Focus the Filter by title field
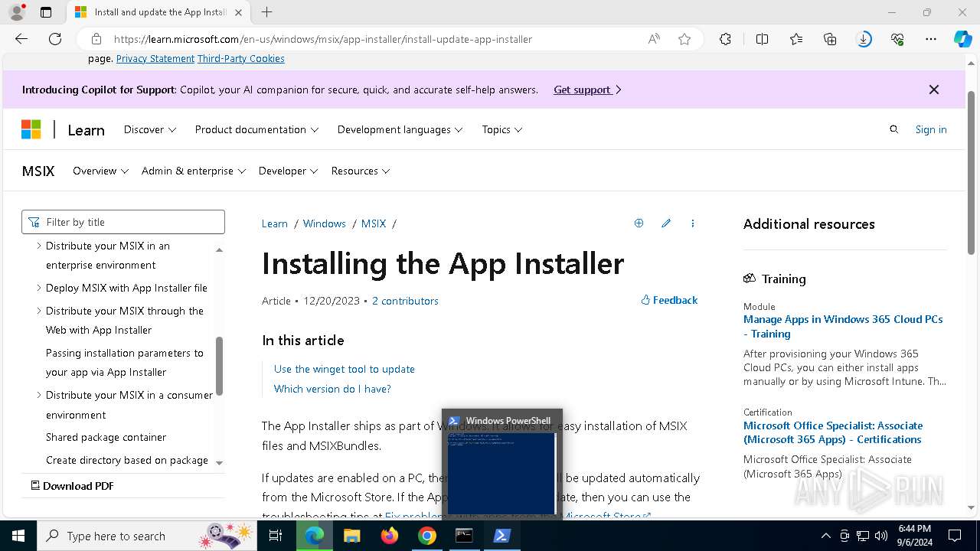This screenshot has width=980, height=551. tap(123, 222)
